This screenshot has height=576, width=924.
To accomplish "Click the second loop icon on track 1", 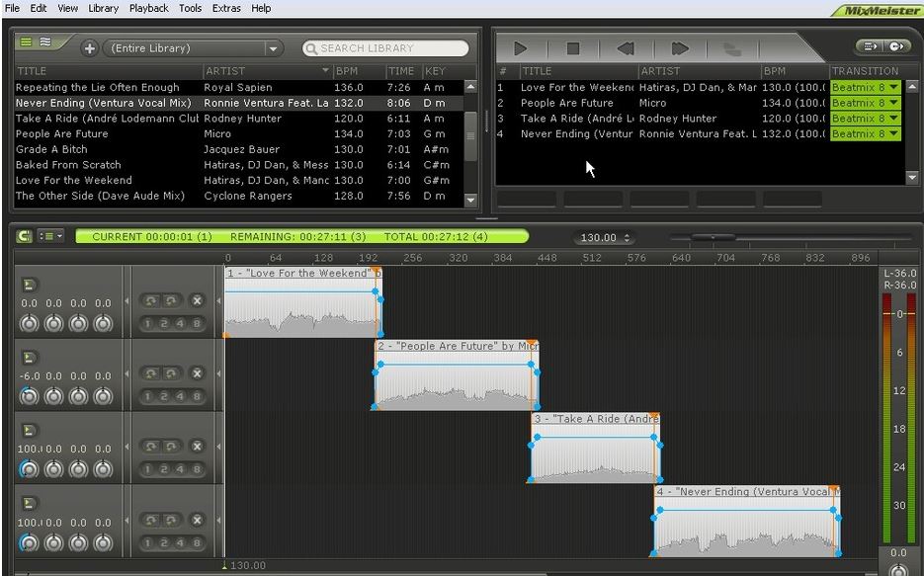I will pyautogui.click(x=171, y=300).
